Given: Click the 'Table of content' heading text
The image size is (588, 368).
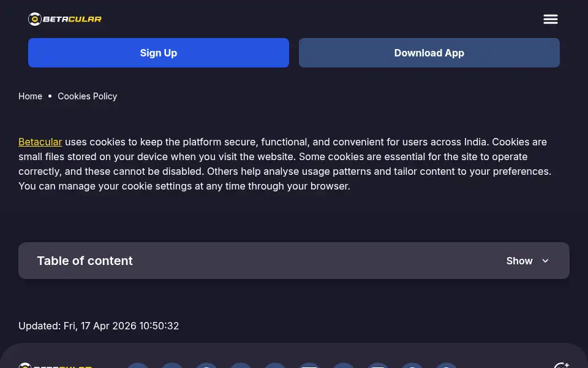Looking at the screenshot, I should [x=85, y=261].
